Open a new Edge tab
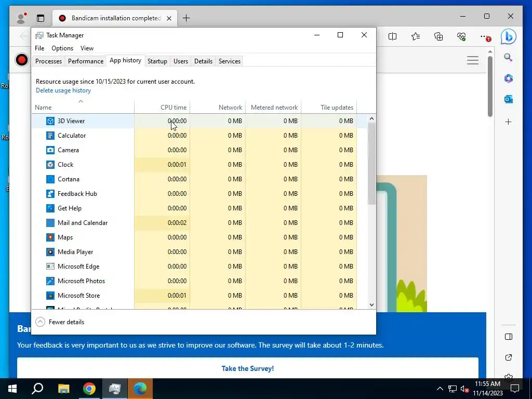The image size is (532, 399). [x=187, y=18]
